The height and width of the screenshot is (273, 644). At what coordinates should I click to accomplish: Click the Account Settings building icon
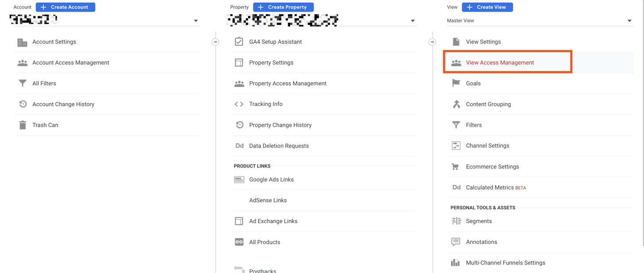22,42
